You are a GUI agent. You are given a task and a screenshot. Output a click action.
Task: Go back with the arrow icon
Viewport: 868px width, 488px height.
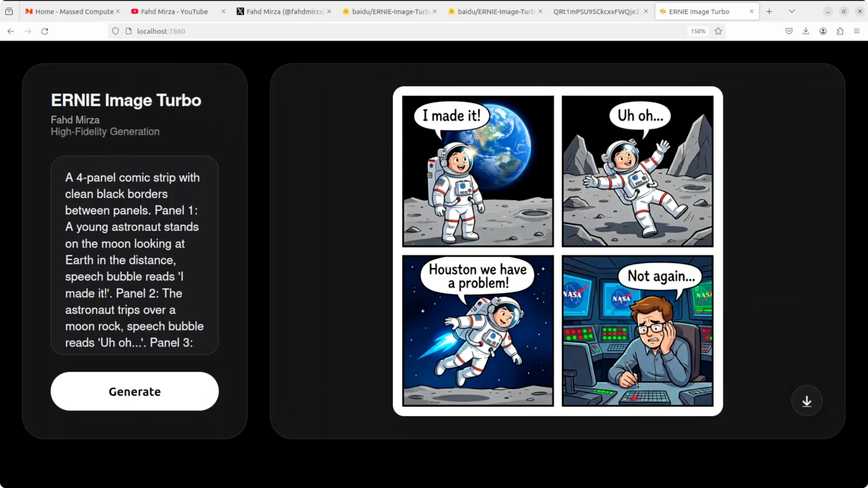(x=11, y=31)
